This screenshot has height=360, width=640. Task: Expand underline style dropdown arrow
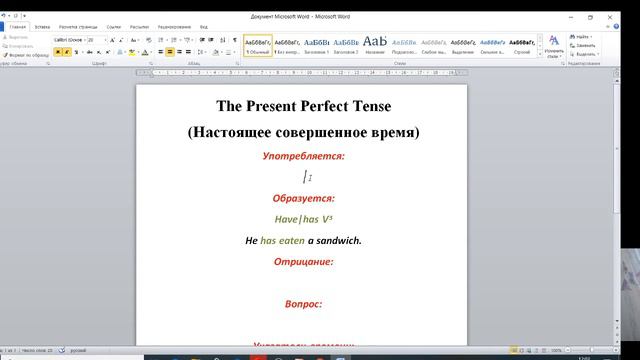82,52
